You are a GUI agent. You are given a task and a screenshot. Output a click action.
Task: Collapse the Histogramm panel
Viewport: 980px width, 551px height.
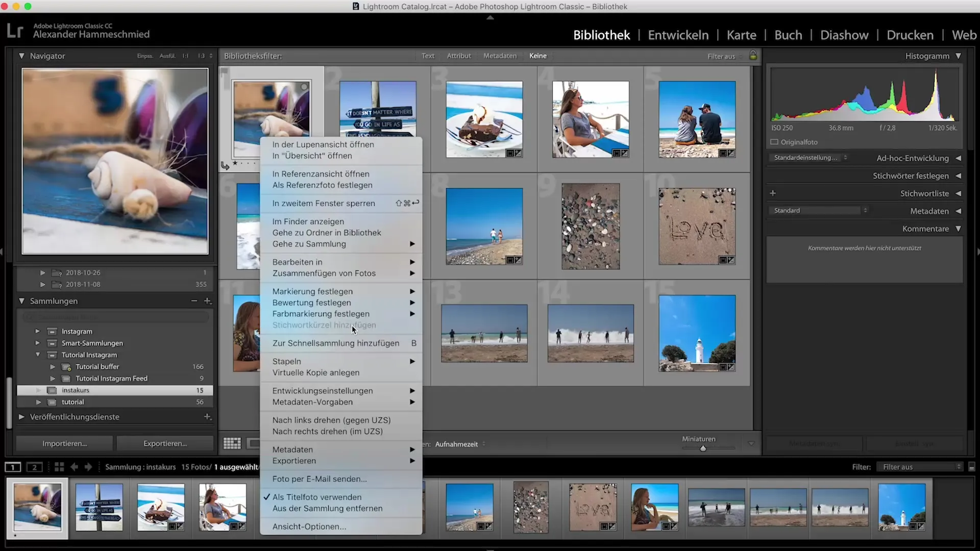coord(958,56)
